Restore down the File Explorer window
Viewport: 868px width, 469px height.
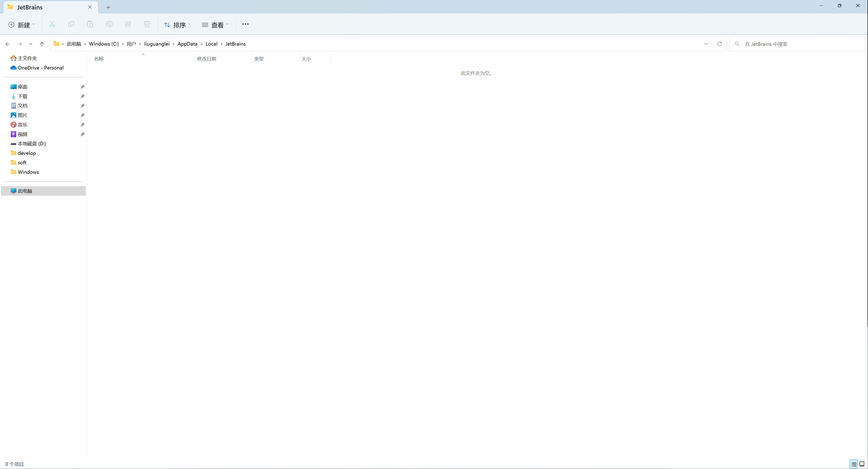[x=839, y=6]
